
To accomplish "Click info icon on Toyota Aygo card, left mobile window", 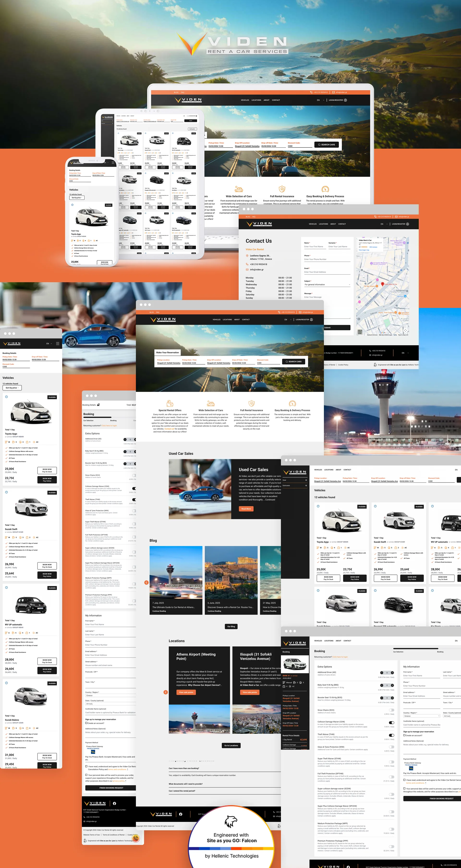I will [x=6, y=397].
